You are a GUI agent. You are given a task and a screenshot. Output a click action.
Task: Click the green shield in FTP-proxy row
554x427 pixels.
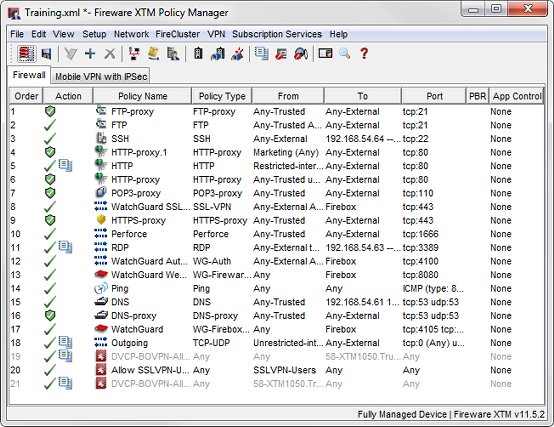point(50,112)
